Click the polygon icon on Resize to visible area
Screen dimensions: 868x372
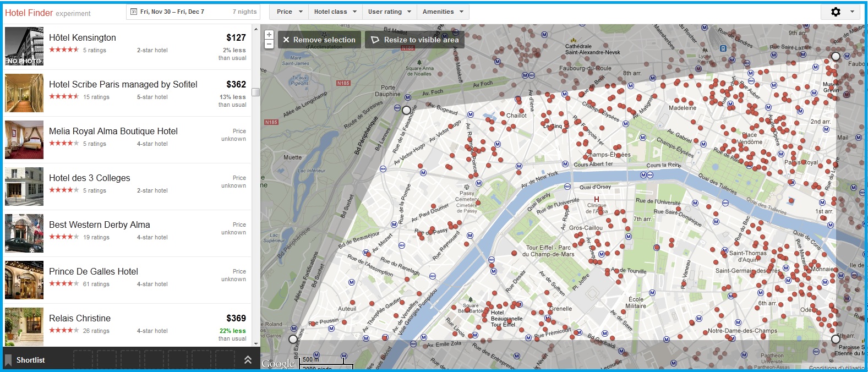[x=375, y=40]
